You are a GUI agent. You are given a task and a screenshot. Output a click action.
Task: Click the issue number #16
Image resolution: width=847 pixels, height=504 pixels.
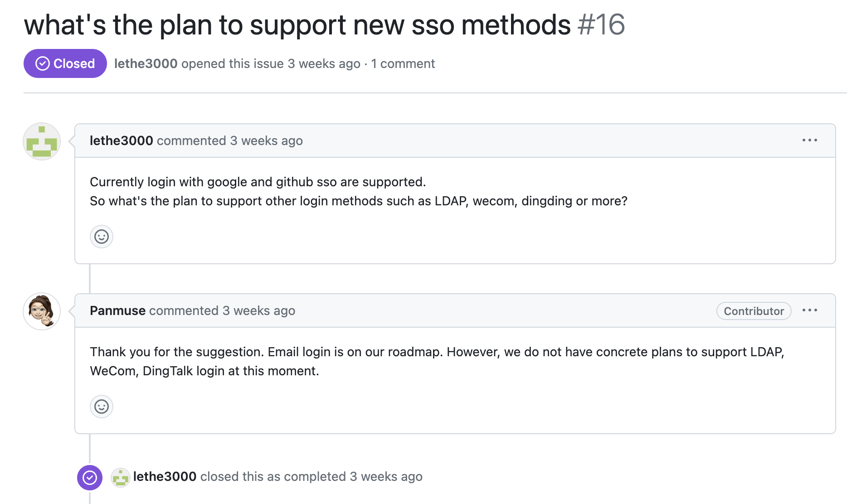pyautogui.click(x=601, y=24)
